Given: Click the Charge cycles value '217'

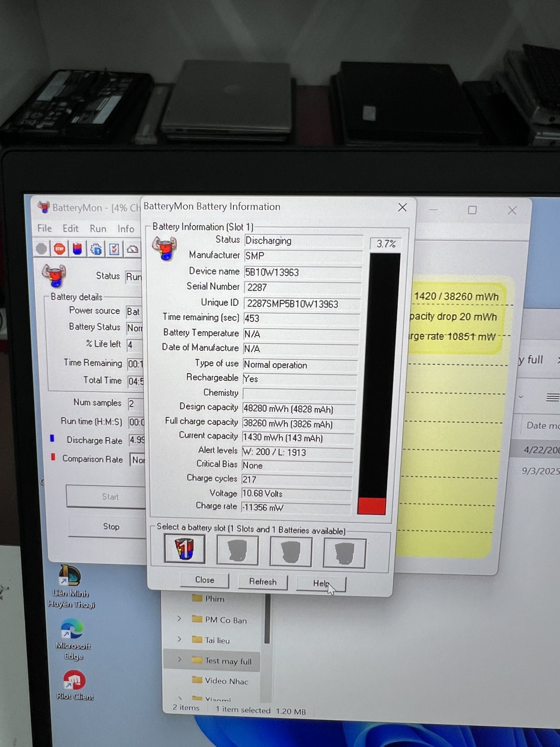Looking at the screenshot, I should [297, 479].
